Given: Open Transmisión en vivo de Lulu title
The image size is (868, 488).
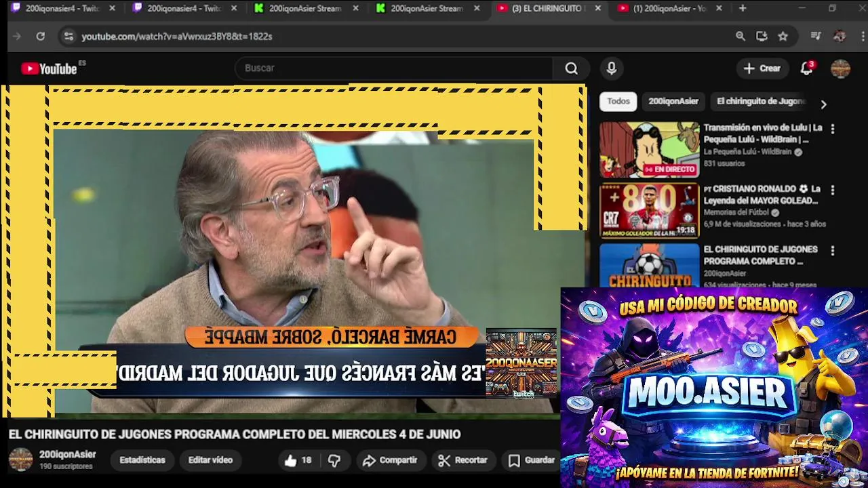Looking at the screenshot, I should point(763,134).
